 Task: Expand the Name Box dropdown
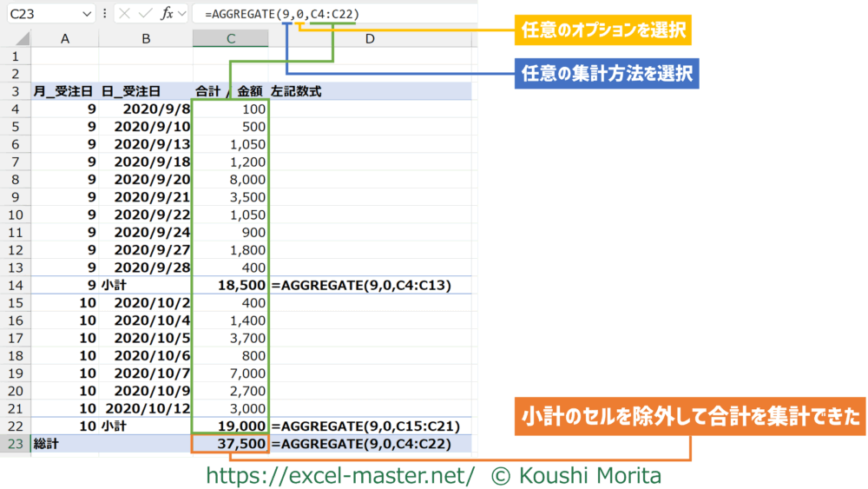(x=86, y=14)
